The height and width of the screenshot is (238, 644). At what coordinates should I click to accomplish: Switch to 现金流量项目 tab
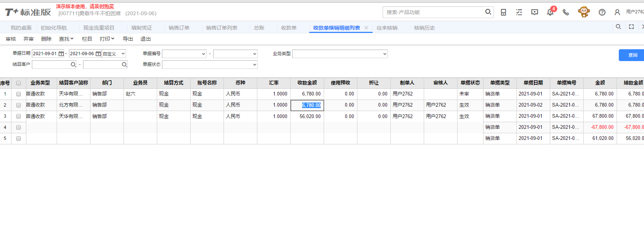99,28
